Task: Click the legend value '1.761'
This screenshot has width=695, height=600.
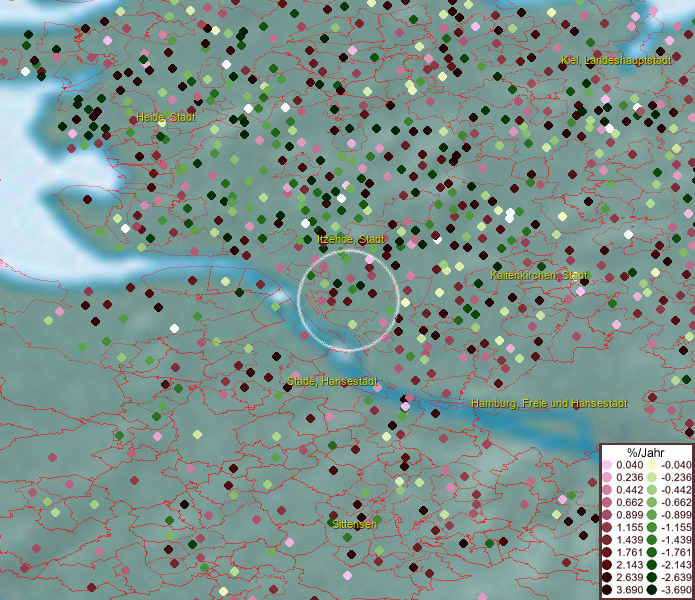Action: 629,552
